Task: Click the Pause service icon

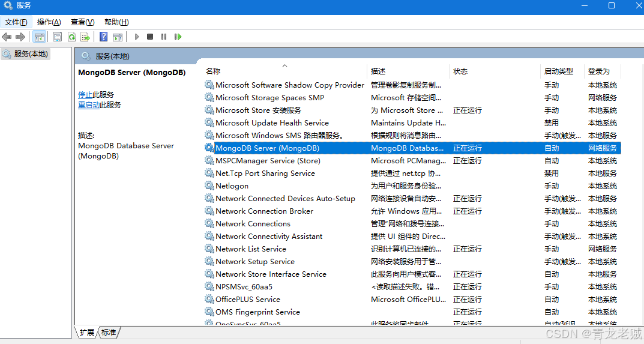Action: (164, 37)
